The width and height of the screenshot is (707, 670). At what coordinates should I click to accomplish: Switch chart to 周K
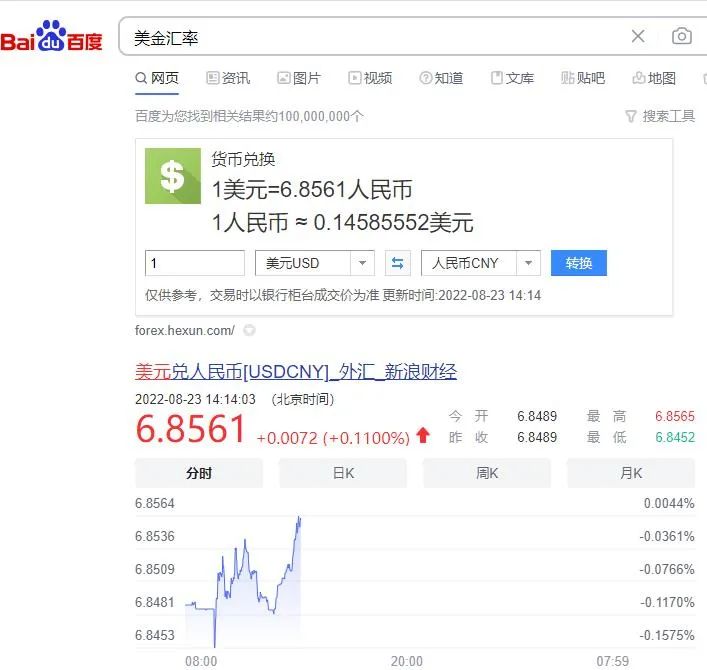(487, 473)
